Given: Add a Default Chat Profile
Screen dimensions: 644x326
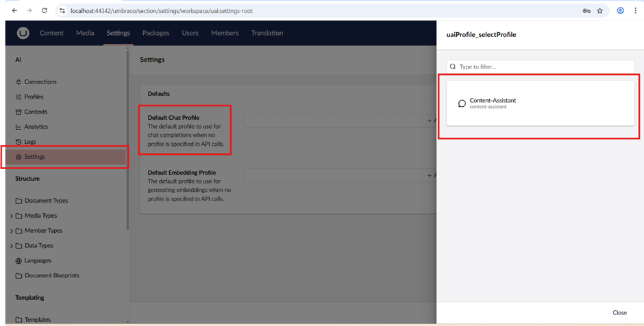Looking at the screenshot, I should [x=340, y=121].
